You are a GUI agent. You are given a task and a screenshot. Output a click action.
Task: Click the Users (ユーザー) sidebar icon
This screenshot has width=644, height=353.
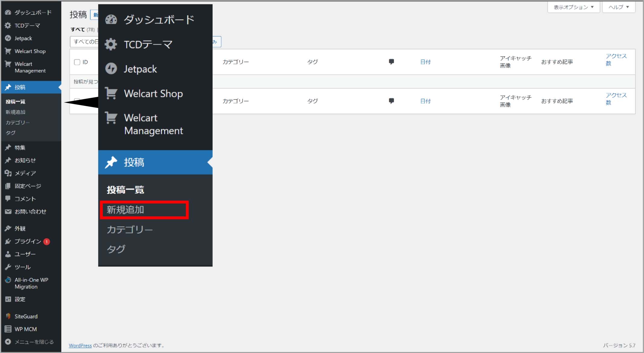[x=8, y=254]
